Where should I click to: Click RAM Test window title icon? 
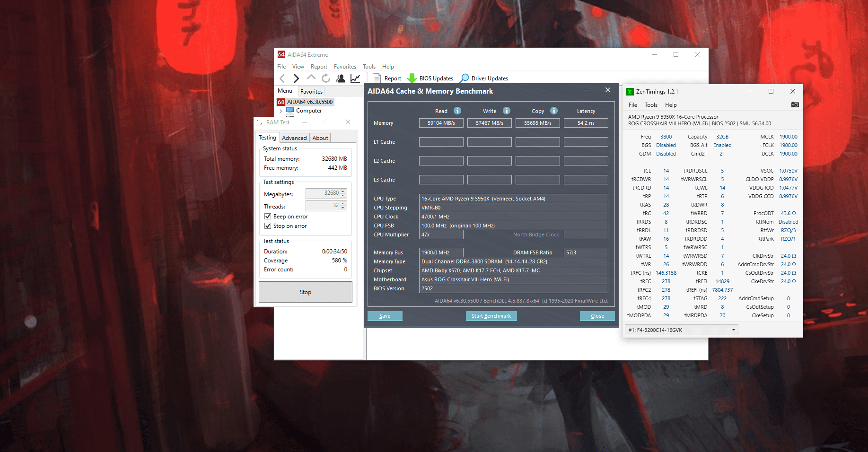(x=259, y=122)
